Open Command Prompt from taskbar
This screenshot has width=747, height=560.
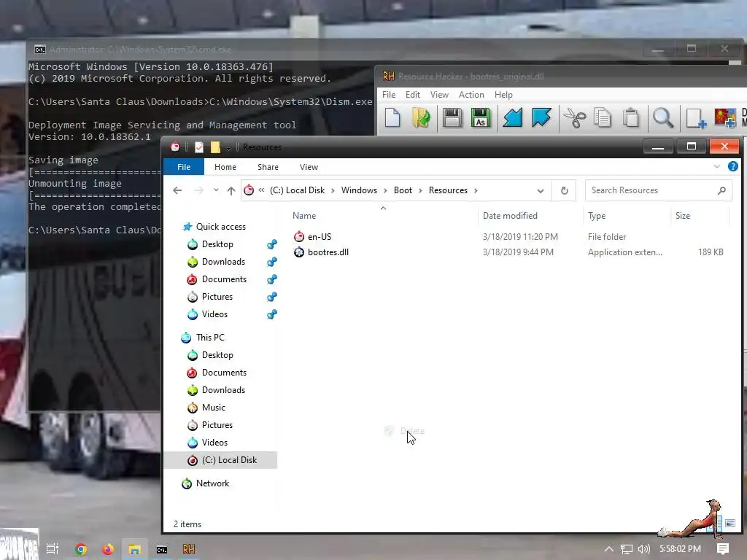click(161, 550)
